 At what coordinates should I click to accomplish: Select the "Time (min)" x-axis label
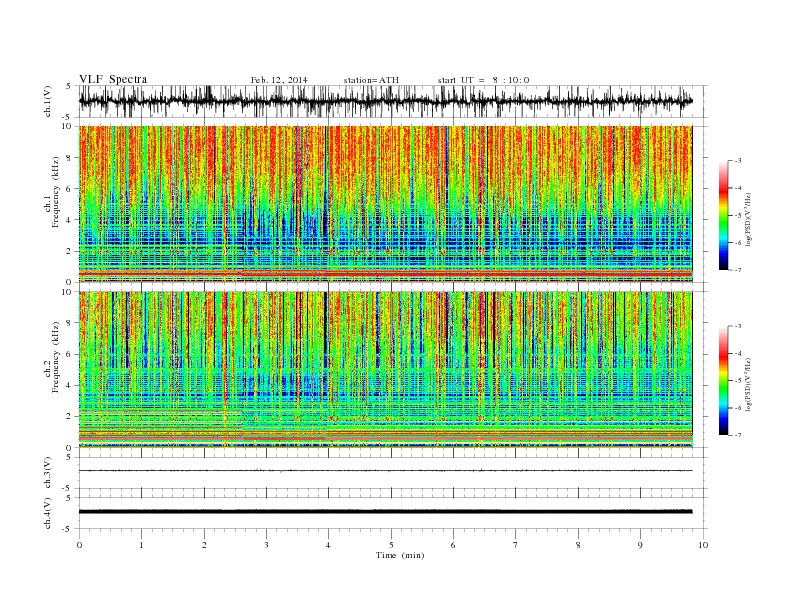(x=400, y=555)
